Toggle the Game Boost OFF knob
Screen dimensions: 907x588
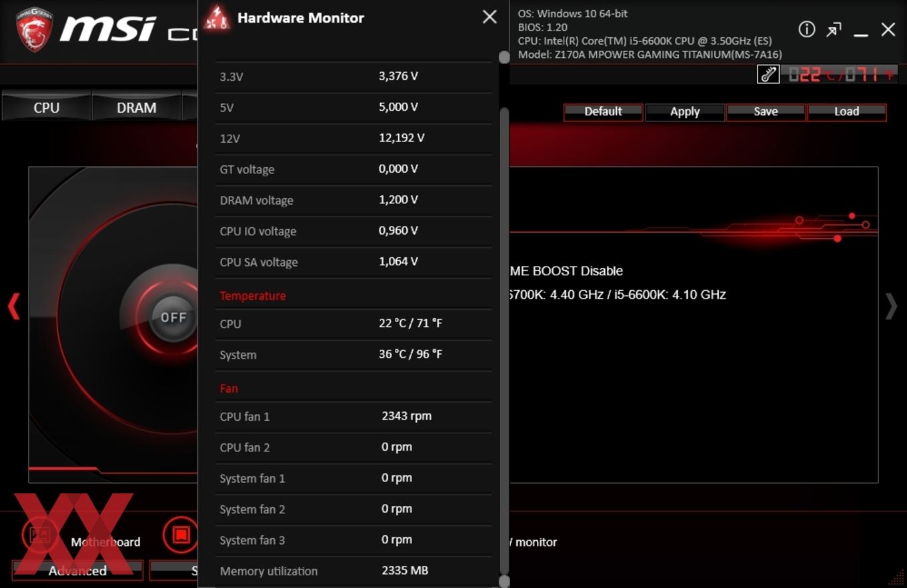point(173,317)
